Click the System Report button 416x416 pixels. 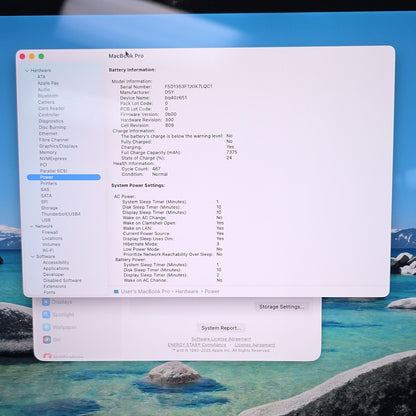click(221, 328)
